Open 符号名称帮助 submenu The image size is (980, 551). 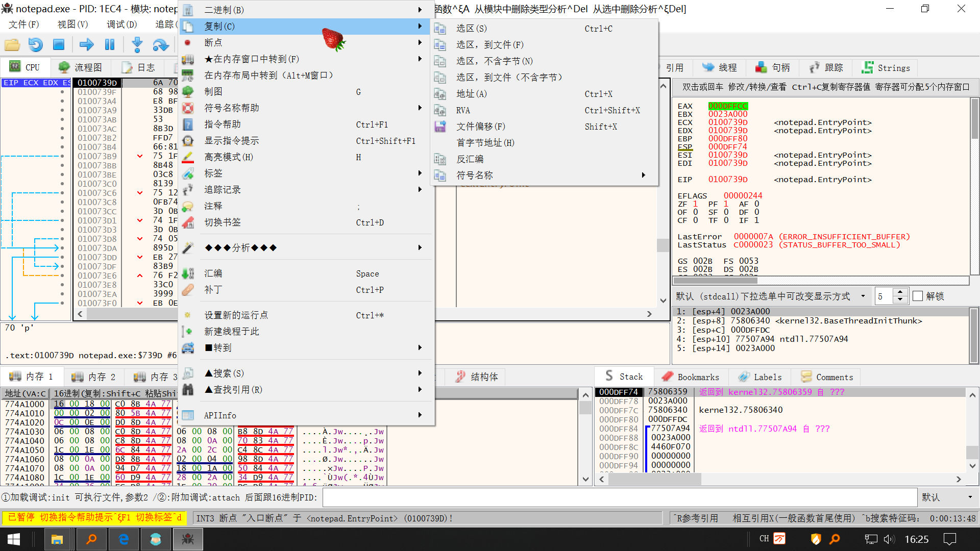pos(306,108)
